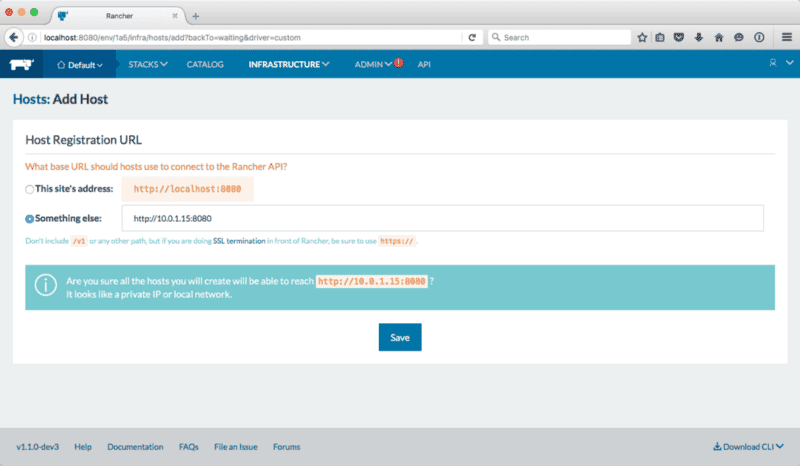This screenshot has height=466, width=800.
Task: Click the Rancher cow logo
Action: point(22,64)
